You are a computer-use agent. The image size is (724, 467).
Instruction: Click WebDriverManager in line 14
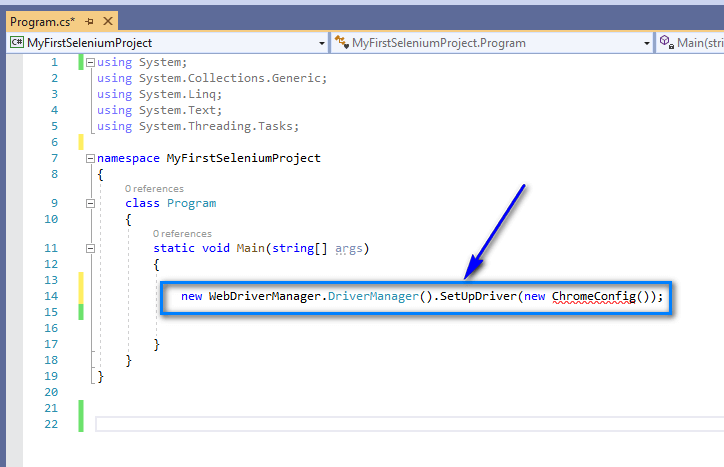point(265,296)
